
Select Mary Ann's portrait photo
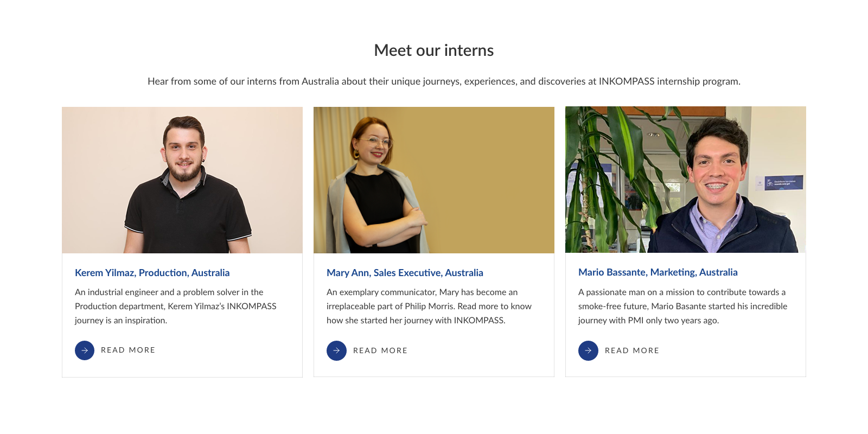434,180
